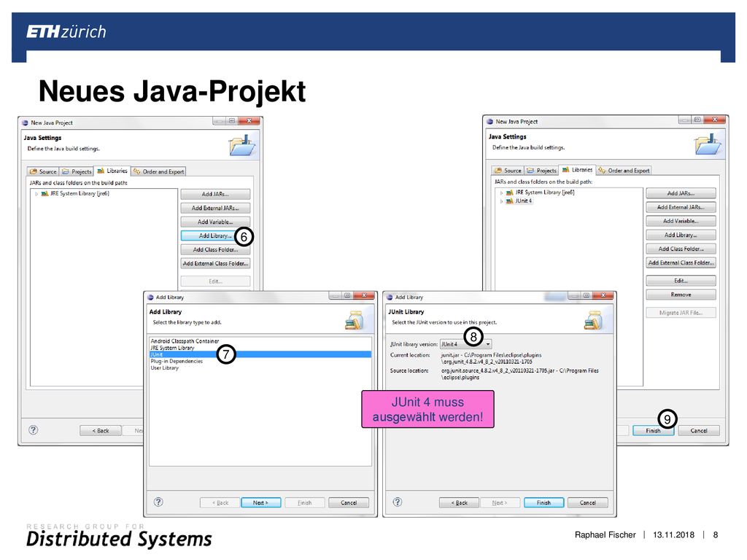Go Back in the JUnit Library dialog
Image resolution: width=747 pixels, height=560 pixels.
coord(460,502)
